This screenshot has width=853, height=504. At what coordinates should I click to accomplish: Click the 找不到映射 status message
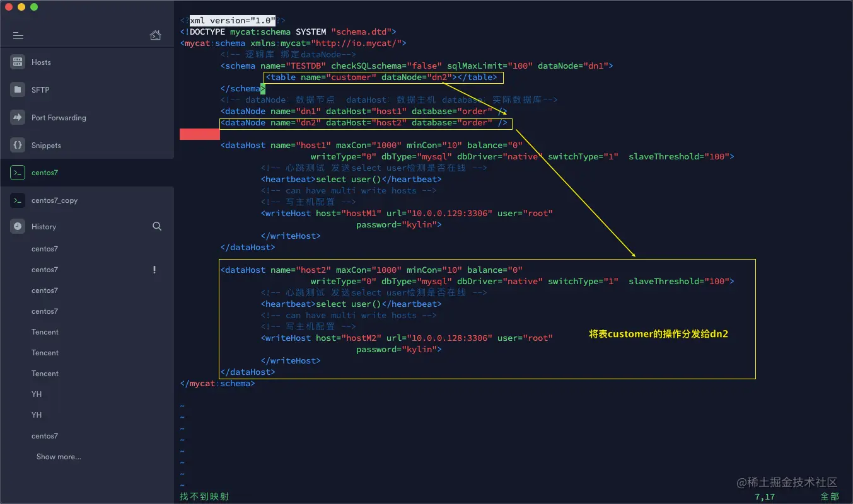pos(204,497)
